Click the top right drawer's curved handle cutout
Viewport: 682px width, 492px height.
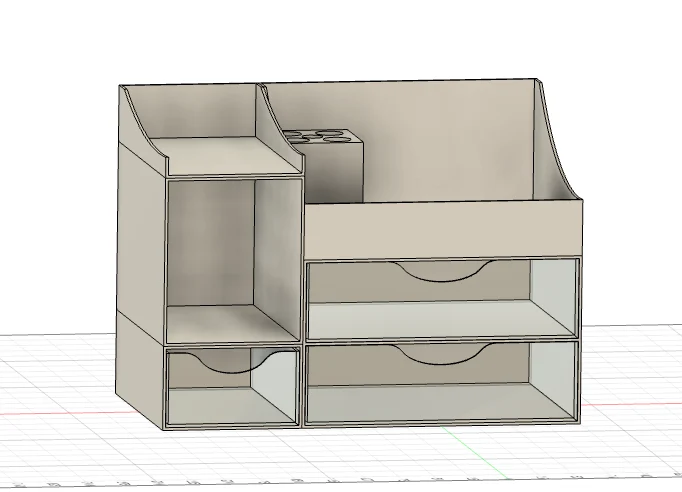click(x=445, y=272)
